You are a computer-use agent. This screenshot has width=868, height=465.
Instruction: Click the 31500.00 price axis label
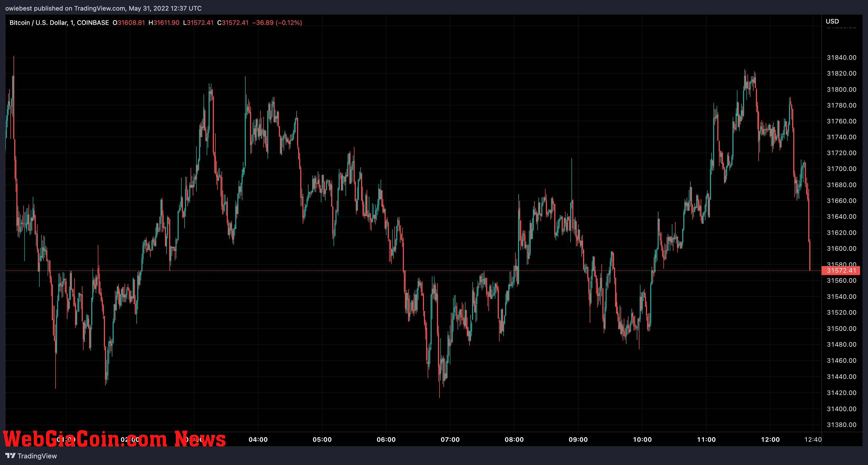click(841, 329)
